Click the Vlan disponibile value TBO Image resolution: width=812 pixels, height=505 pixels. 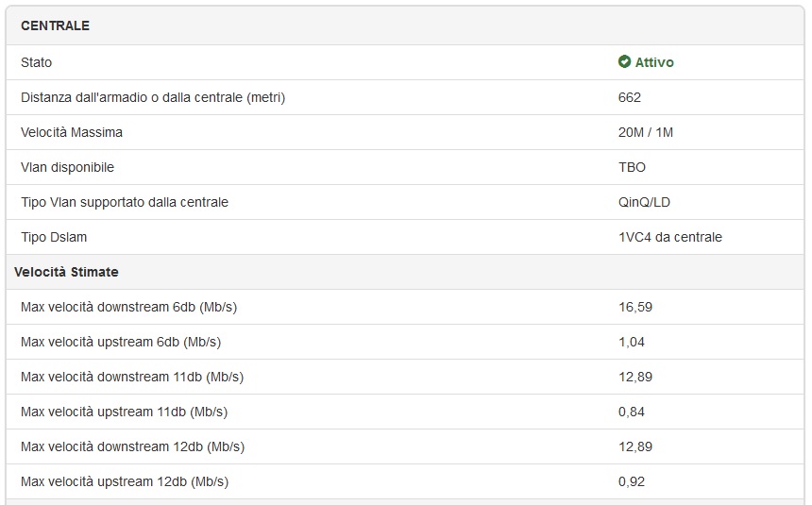coord(632,167)
